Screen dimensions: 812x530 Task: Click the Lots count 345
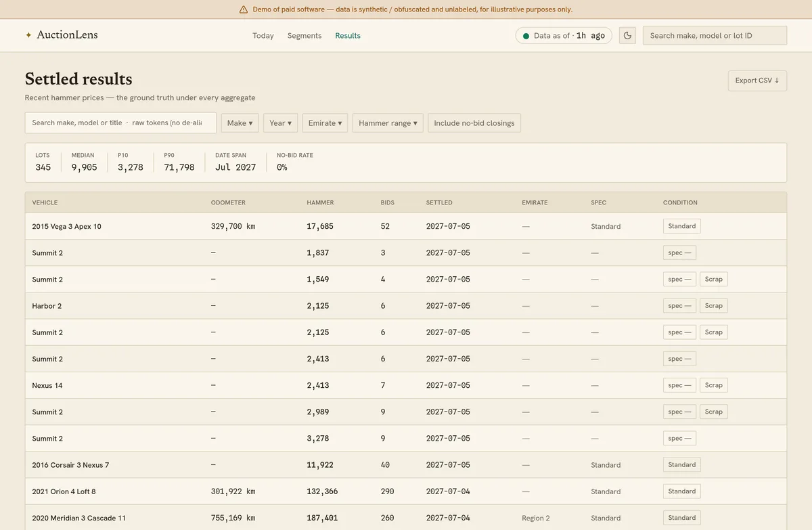click(x=43, y=167)
